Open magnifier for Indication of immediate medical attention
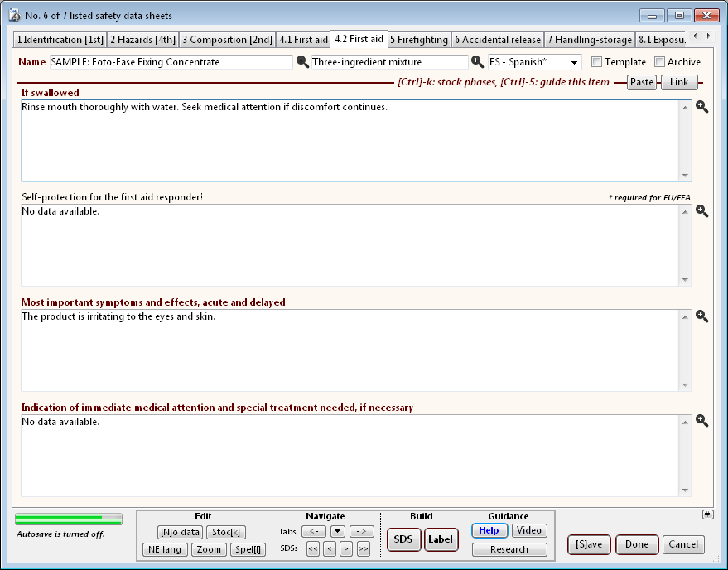 (x=701, y=421)
